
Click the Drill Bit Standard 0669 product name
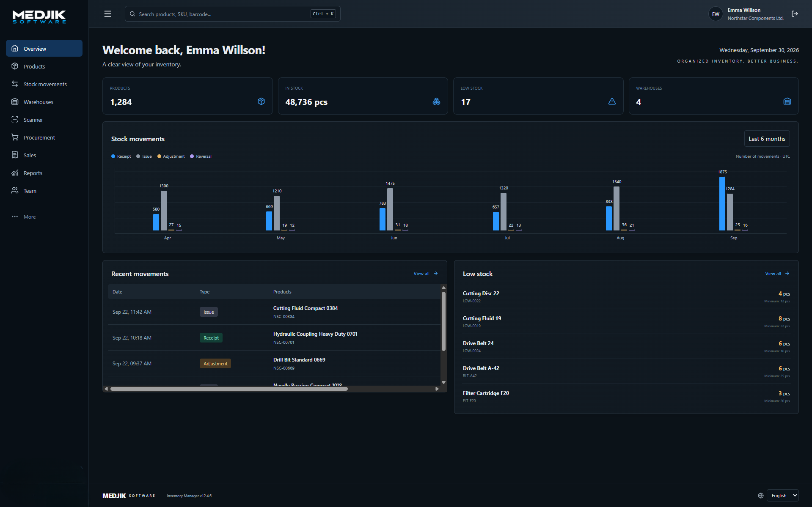point(299,360)
